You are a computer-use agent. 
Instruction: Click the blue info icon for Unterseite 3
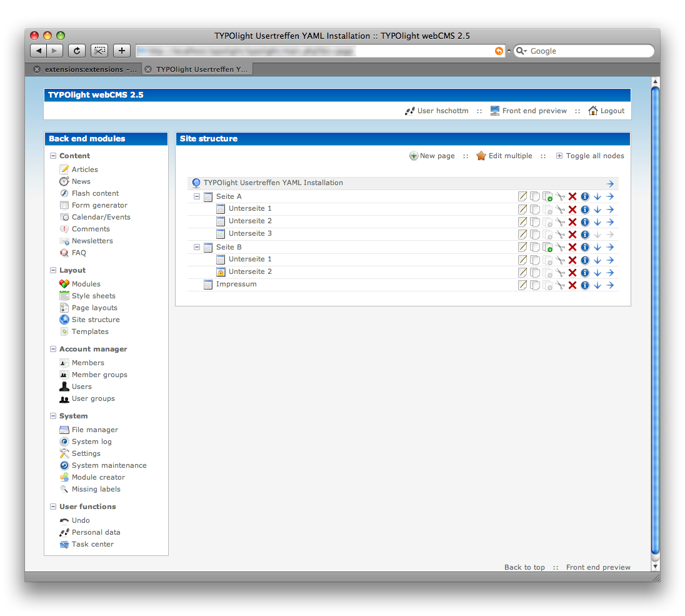coord(585,235)
